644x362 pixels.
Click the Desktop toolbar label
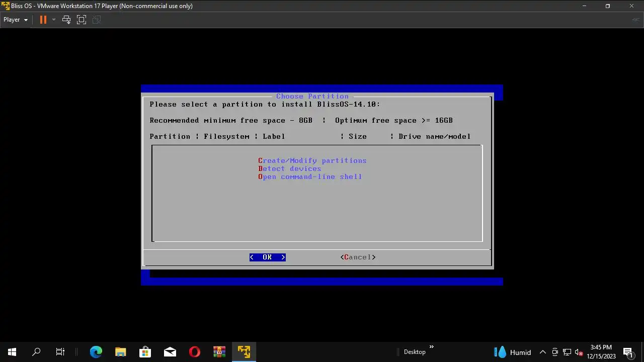point(415,352)
